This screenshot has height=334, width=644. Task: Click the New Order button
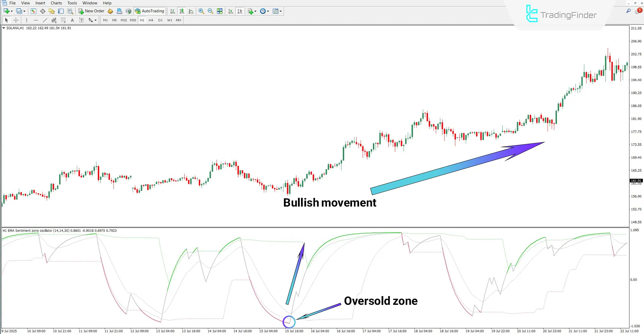(x=91, y=11)
